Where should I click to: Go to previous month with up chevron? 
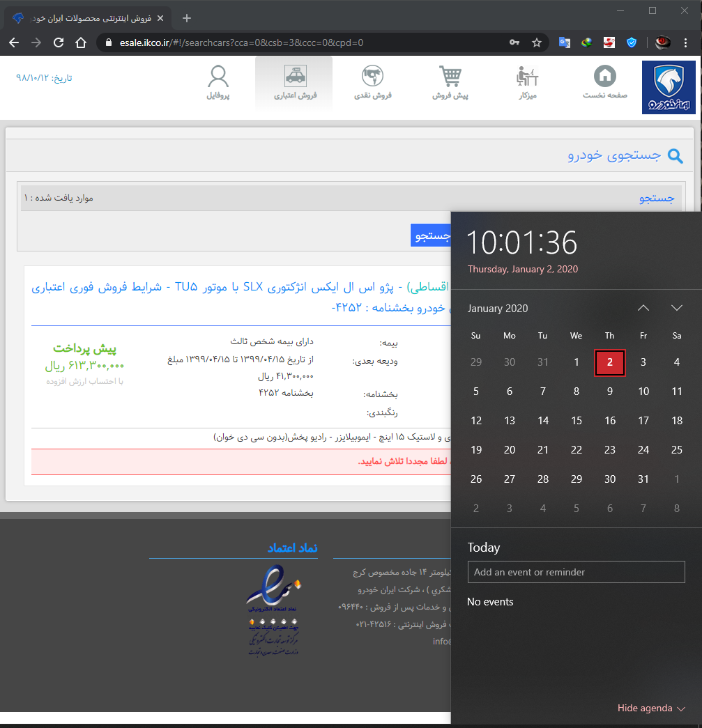643,309
